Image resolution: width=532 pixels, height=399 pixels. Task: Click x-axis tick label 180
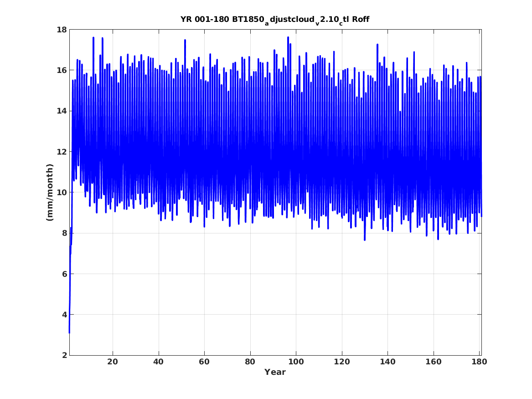(x=480, y=362)
